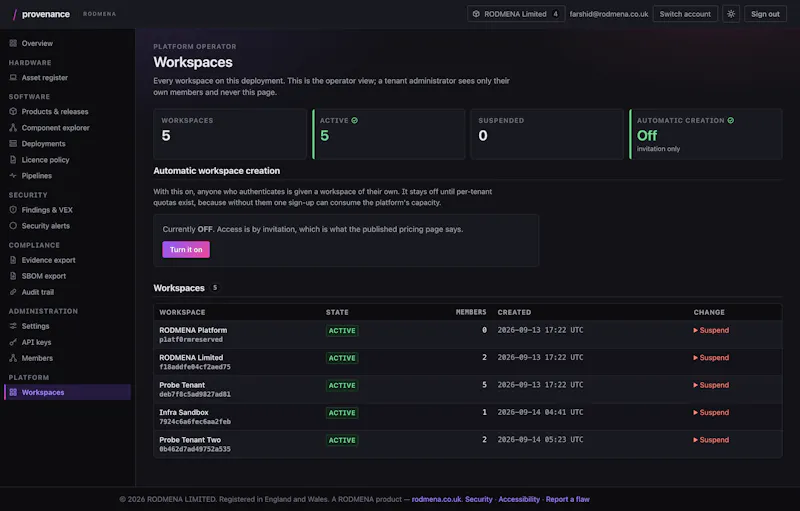Click the MEMBERS column header
This screenshot has height=511, width=800.
tap(471, 312)
